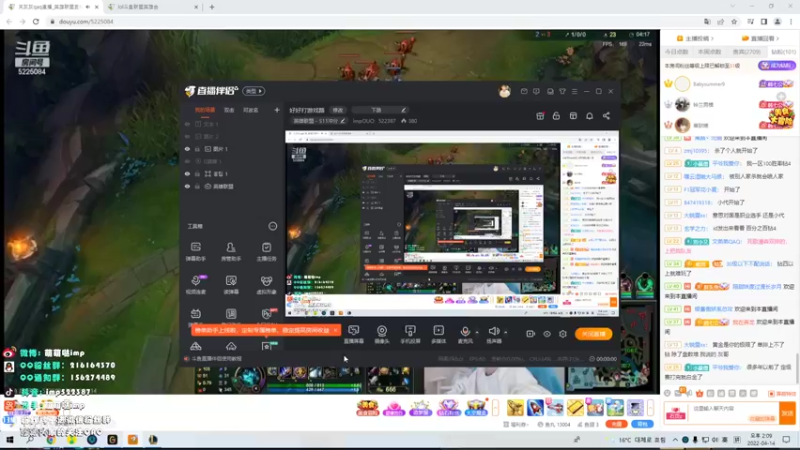
Task: Unlock the 图片 1 layer lock
Action: point(197,149)
